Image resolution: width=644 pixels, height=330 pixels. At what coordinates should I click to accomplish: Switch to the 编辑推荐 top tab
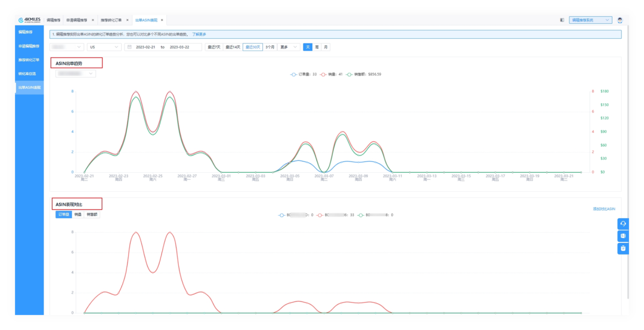[x=54, y=20]
